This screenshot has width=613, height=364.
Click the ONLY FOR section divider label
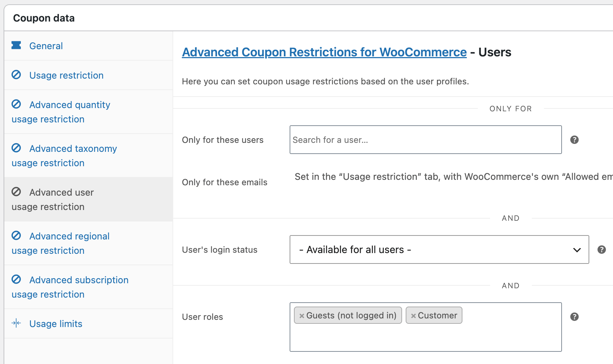tap(511, 109)
